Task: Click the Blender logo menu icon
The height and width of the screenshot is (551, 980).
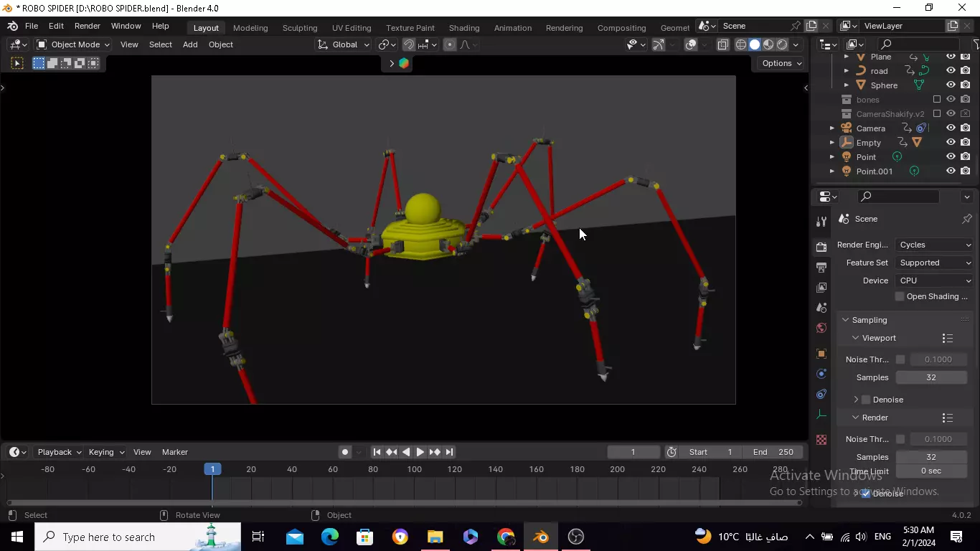Action: [13, 26]
